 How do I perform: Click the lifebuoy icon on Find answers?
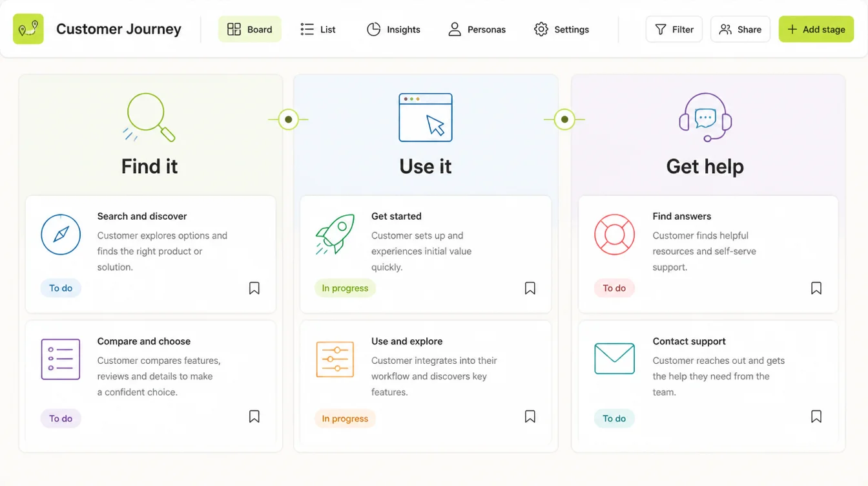click(615, 235)
